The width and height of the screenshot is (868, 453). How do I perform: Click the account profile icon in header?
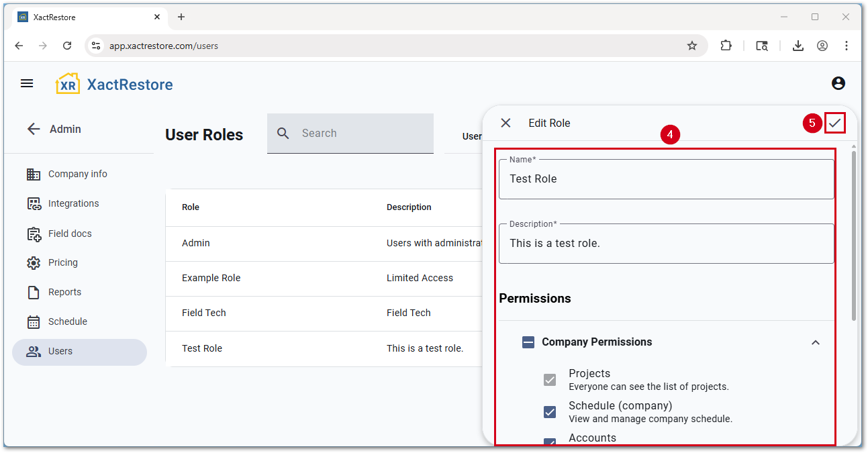(838, 83)
